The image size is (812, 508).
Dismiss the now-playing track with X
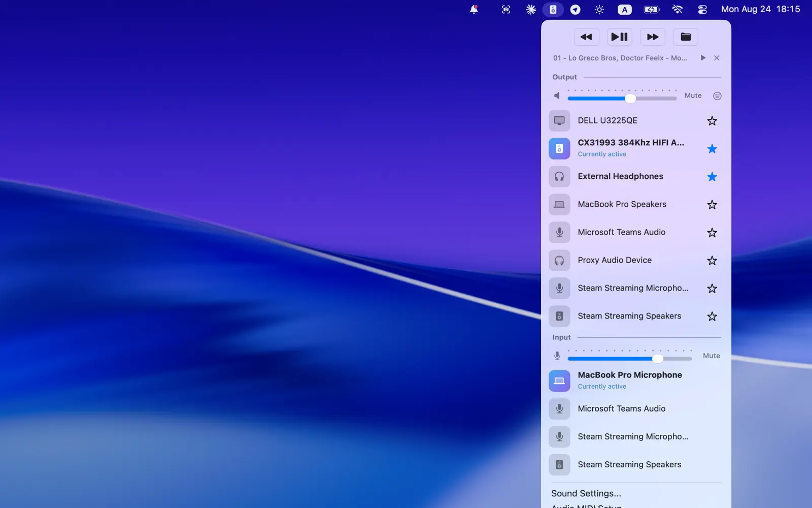(x=717, y=58)
